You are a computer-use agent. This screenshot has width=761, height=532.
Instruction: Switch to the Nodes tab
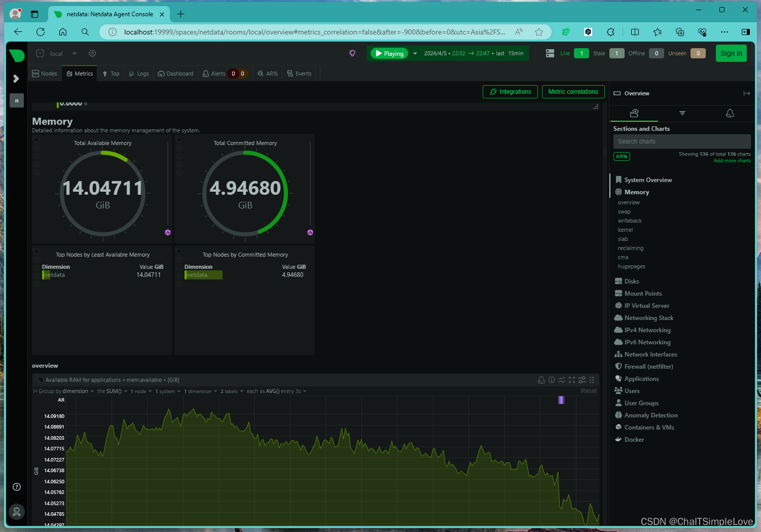(45, 74)
